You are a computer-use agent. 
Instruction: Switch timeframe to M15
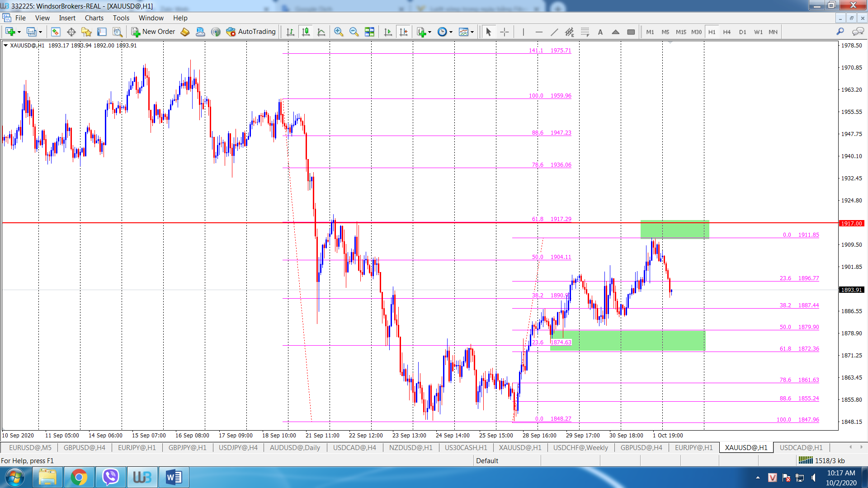681,32
